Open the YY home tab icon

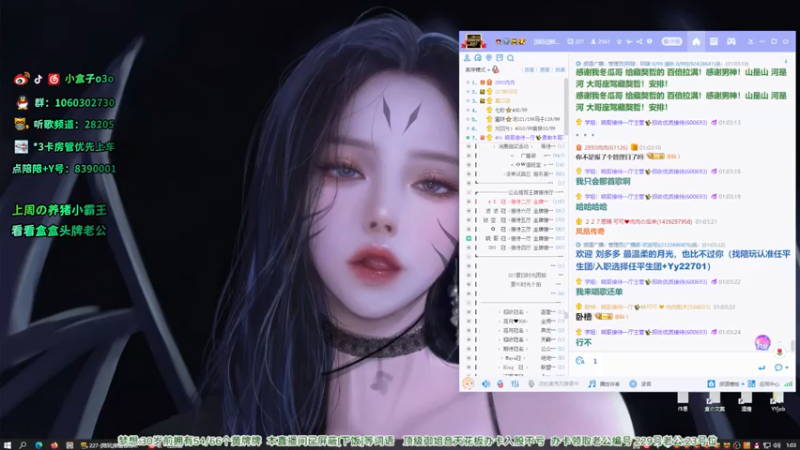coord(696,42)
